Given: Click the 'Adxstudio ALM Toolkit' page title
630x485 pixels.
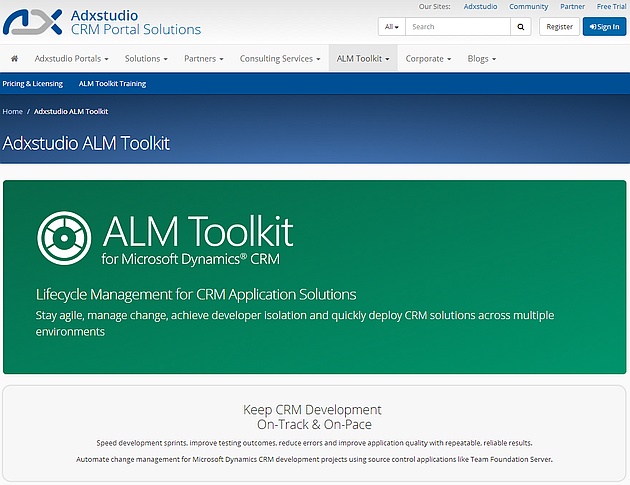Looking at the screenshot, I should pyautogui.click(x=86, y=143).
